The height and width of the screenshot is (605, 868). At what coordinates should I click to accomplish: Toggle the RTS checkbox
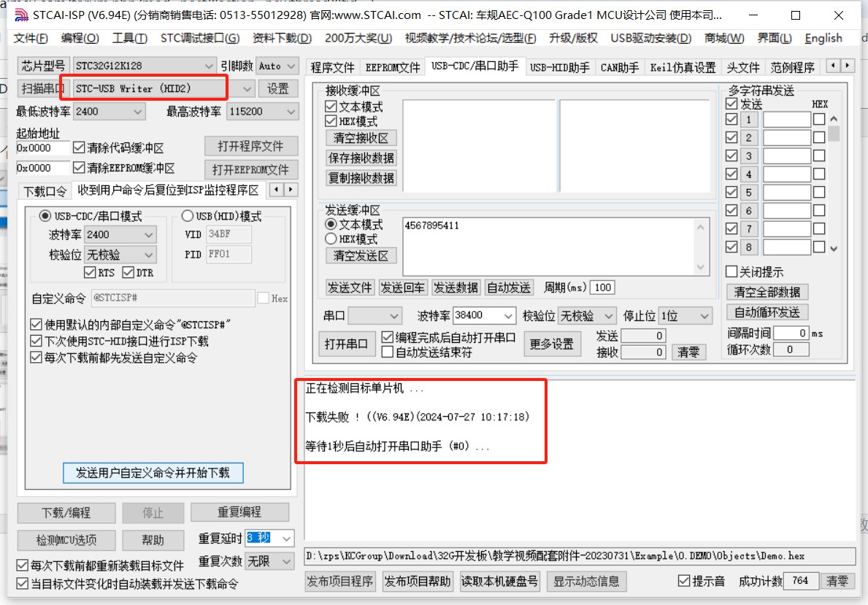90,272
